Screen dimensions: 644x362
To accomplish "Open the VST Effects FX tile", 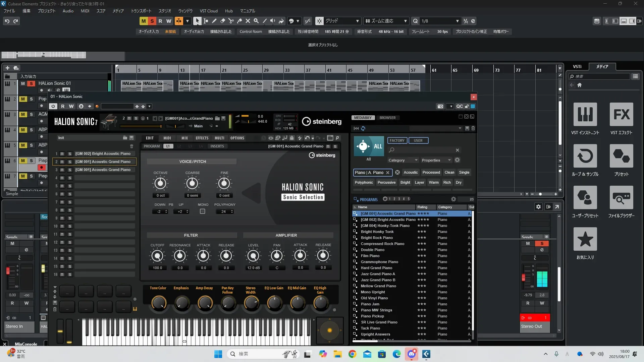I will point(621,115).
